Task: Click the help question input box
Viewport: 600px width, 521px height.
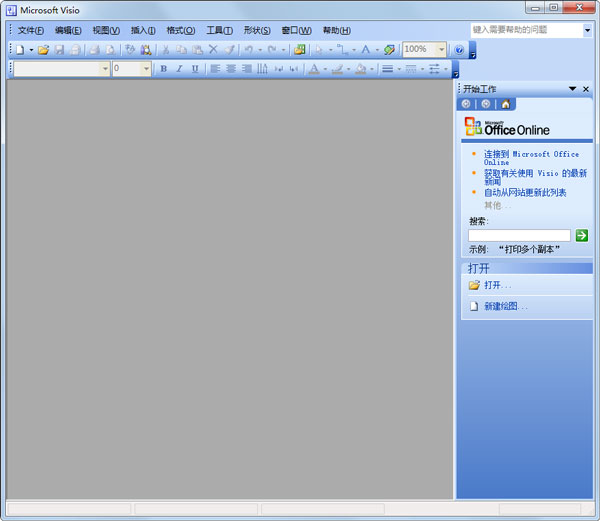Action: coord(527,30)
